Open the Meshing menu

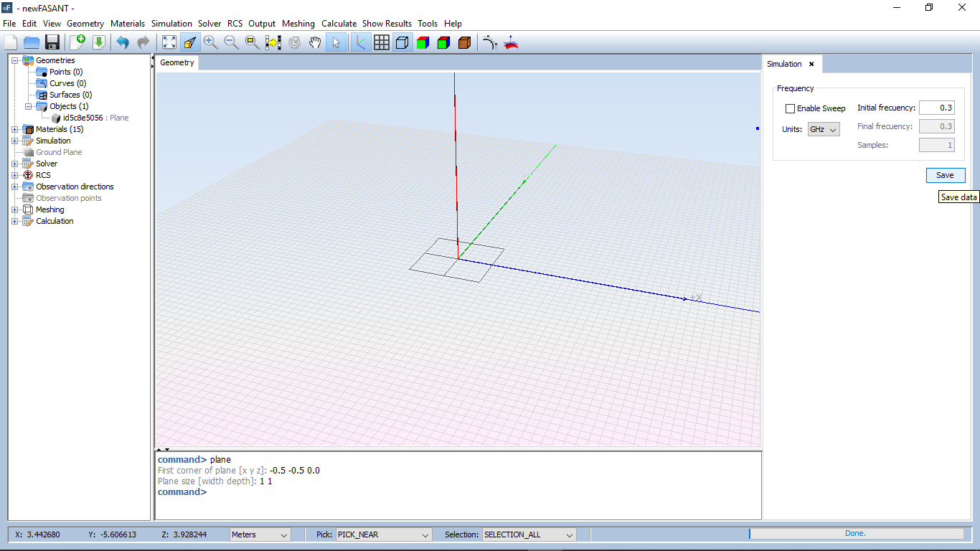click(x=298, y=24)
